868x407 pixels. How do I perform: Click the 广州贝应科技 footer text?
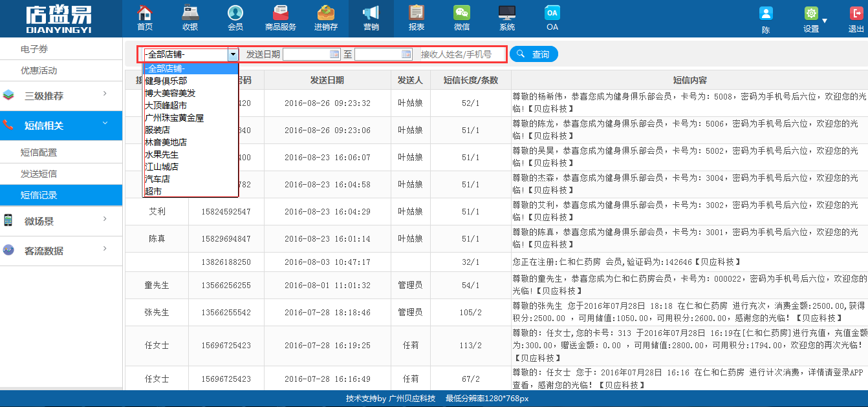tap(411, 399)
